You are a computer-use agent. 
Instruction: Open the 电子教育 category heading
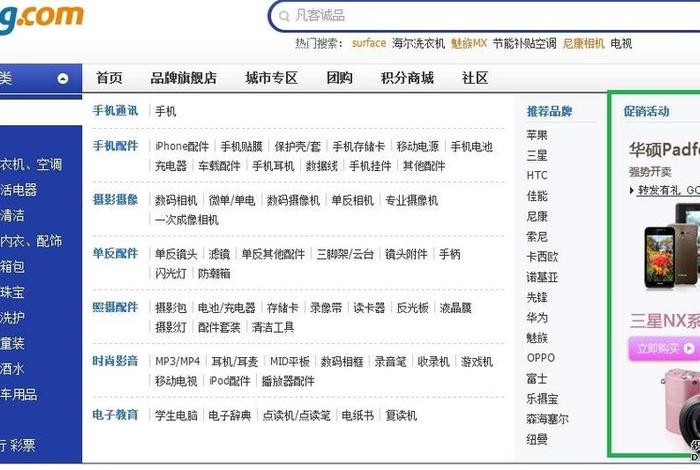tap(115, 415)
